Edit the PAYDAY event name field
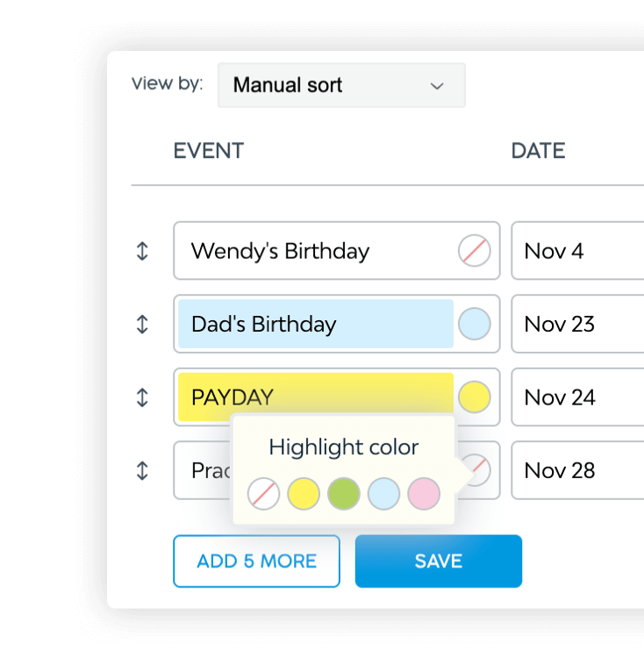This screenshot has height=665, width=644. coord(316,397)
